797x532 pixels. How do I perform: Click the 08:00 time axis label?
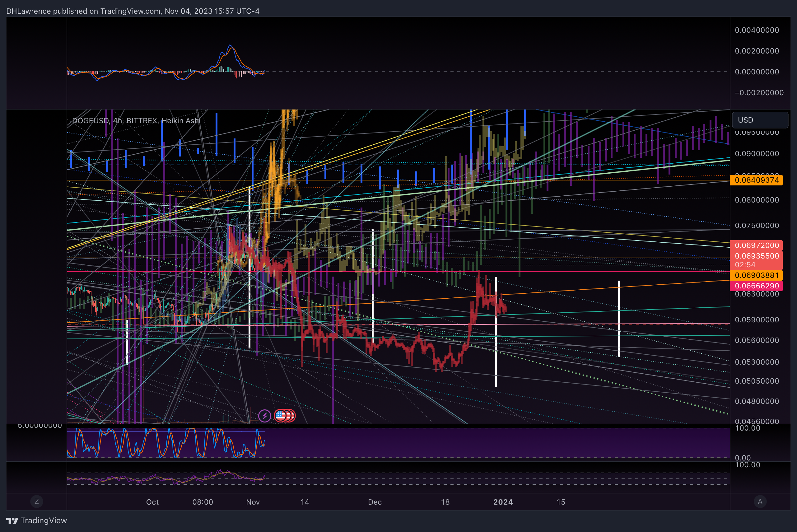[x=203, y=502]
